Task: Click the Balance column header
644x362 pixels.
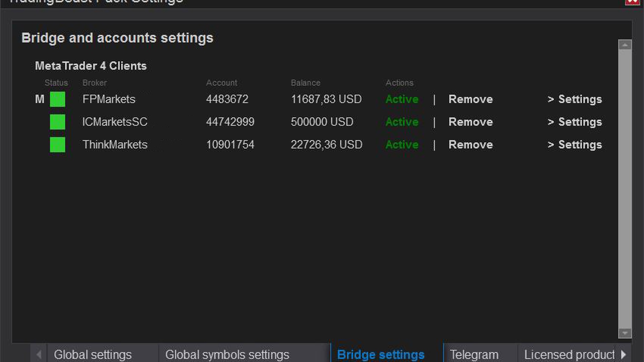Action: click(x=306, y=83)
